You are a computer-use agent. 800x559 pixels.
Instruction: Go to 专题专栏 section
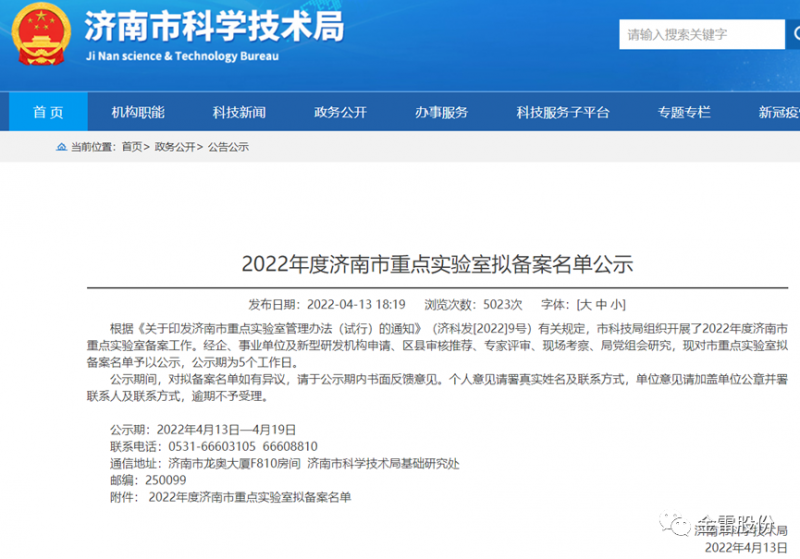[x=684, y=112]
